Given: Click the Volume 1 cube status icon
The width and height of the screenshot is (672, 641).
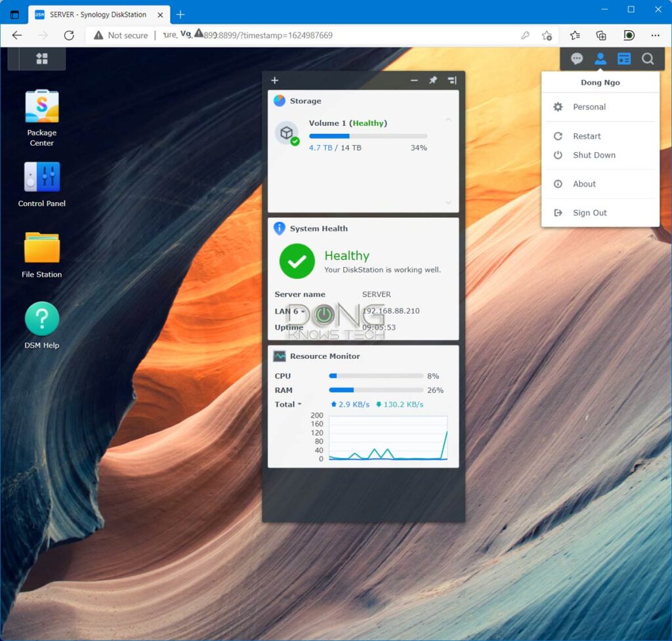Looking at the screenshot, I should (x=287, y=133).
